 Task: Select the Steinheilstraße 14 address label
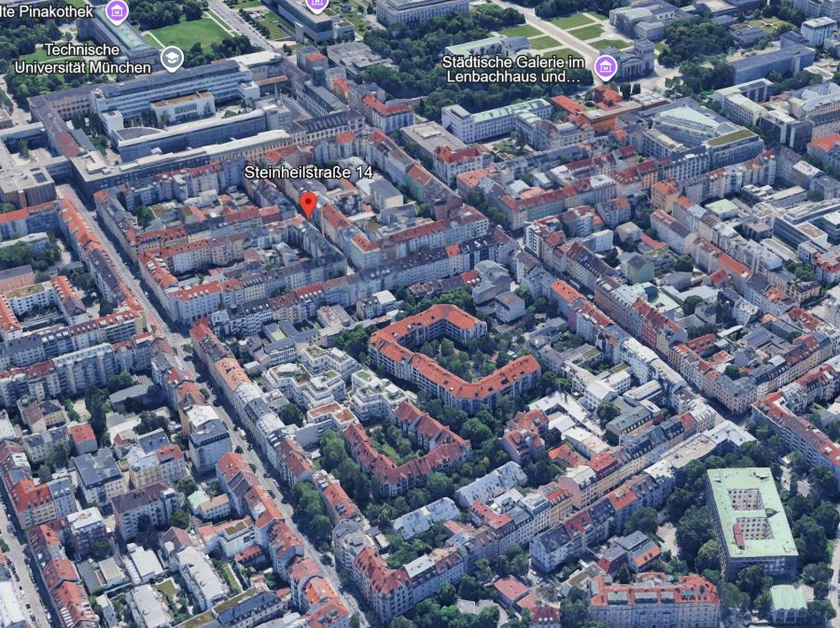coord(308,172)
